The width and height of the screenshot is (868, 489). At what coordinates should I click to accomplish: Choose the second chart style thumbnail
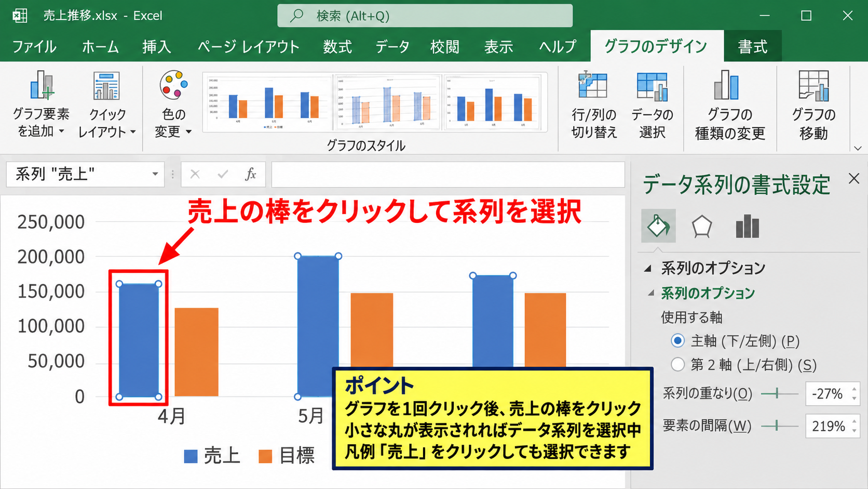coord(388,102)
